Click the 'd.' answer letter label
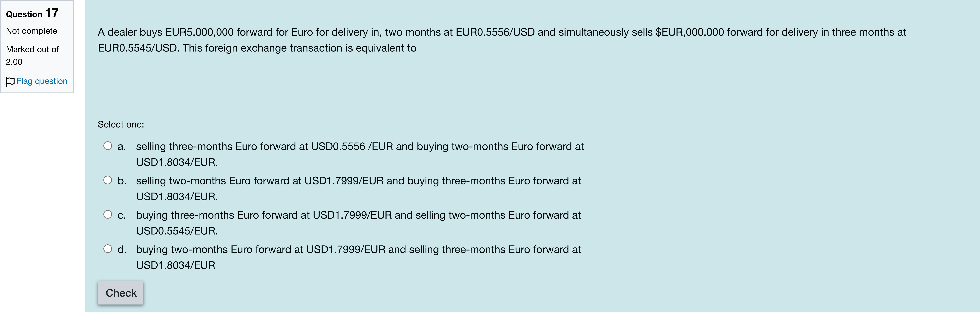Image resolution: width=980 pixels, height=323 pixels. (x=122, y=250)
